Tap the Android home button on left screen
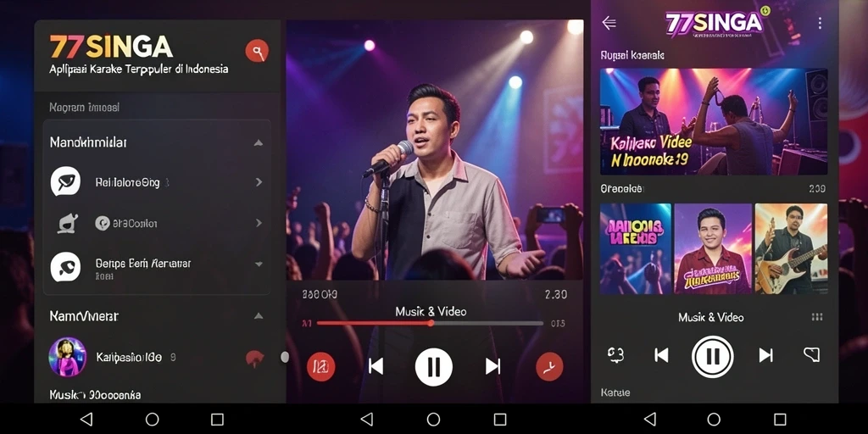 (152, 419)
